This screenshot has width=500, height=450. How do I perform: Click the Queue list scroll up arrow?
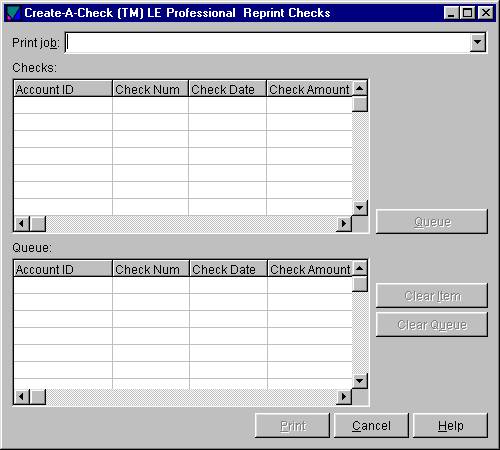(359, 268)
